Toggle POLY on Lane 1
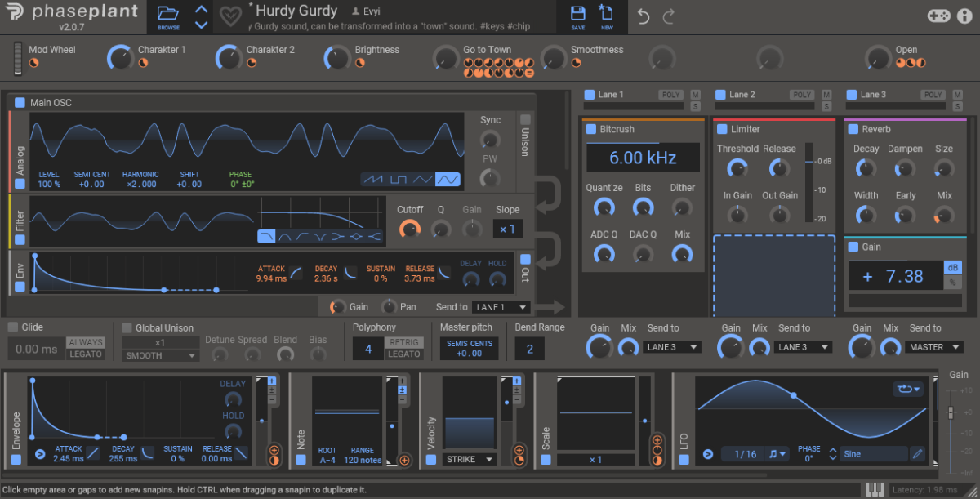The width and height of the screenshot is (980, 499). point(671,95)
